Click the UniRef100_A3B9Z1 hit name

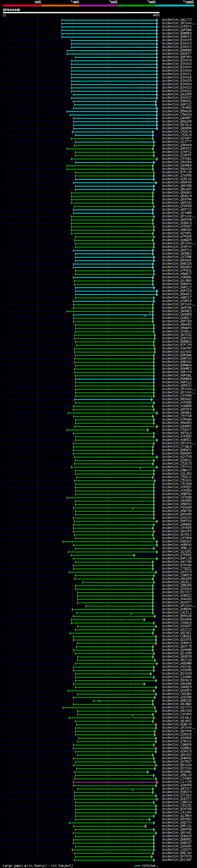(177, 440)
